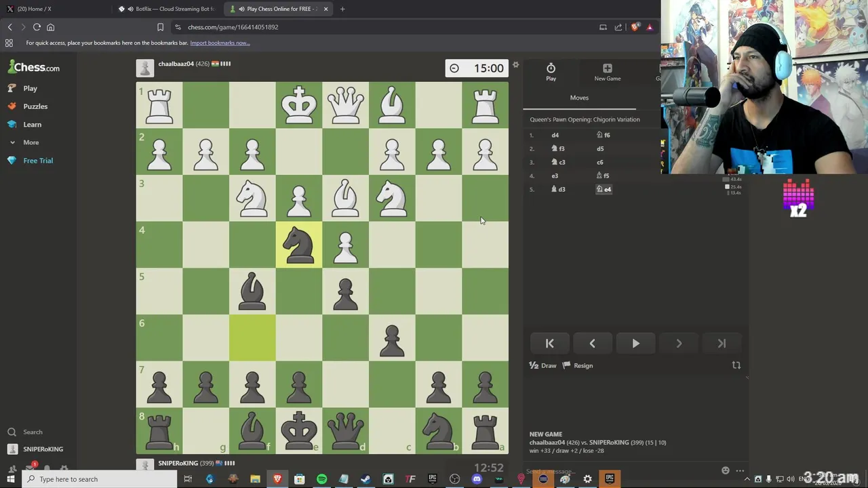Image resolution: width=868 pixels, height=488 pixels.
Task: Select the Play tab with stopwatch icon
Action: coord(551,72)
